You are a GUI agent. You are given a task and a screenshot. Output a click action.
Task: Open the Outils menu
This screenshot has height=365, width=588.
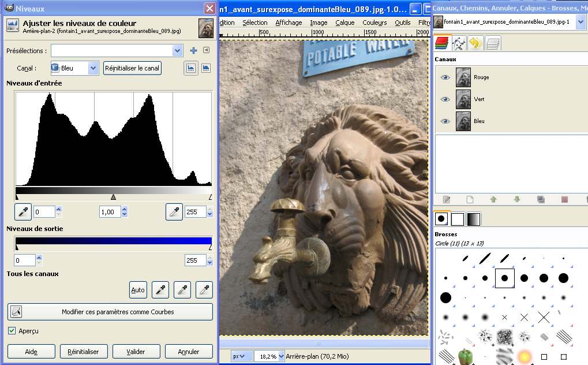[x=403, y=23]
